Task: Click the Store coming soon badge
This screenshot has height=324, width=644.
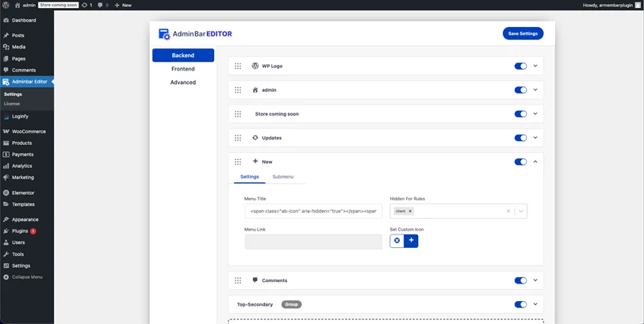Action: [x=59, y=6]
